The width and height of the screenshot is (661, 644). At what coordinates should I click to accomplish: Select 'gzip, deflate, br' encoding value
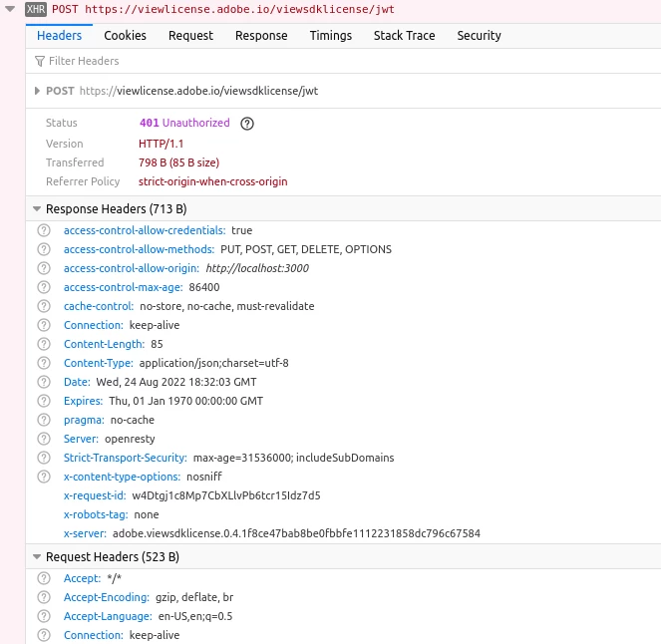click(194, 597)
